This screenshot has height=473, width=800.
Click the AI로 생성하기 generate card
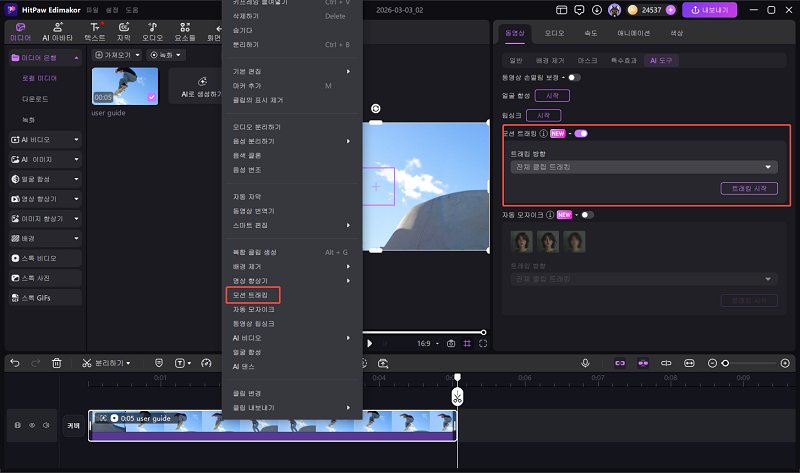point(196,87)
